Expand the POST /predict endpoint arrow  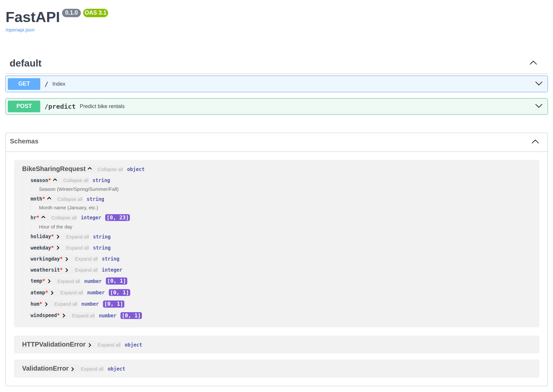click(539, 106)
